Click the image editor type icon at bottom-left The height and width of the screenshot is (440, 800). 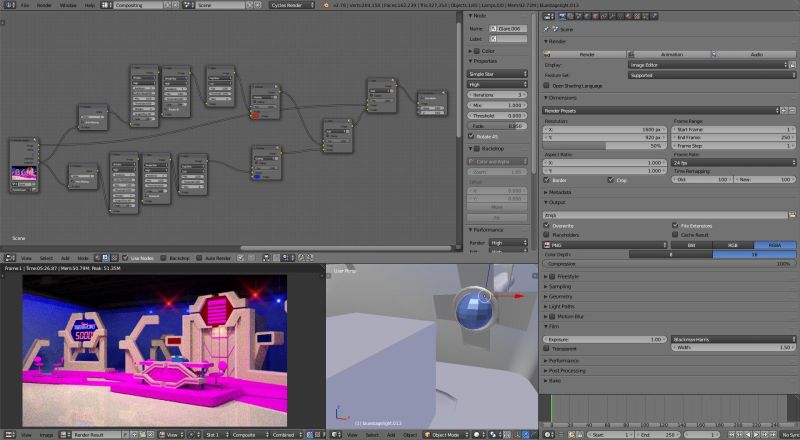click(9, 435)
